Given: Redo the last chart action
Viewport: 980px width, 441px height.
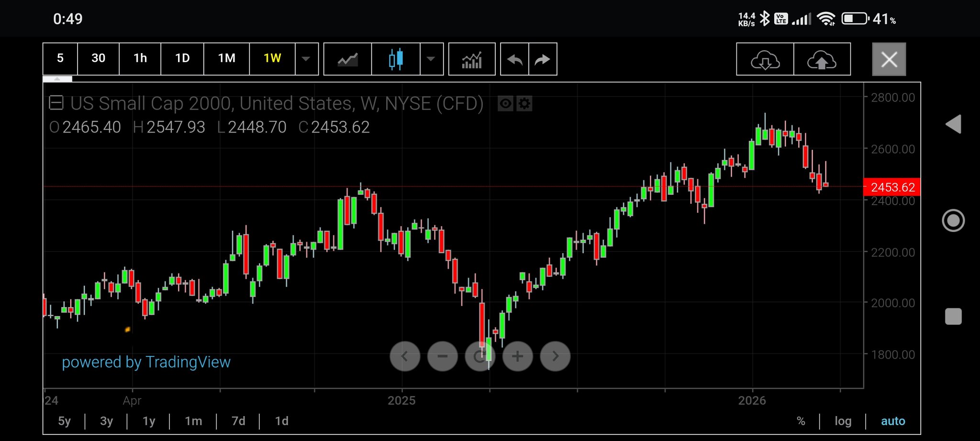Looking at the screenshot, I should [543, 59].
